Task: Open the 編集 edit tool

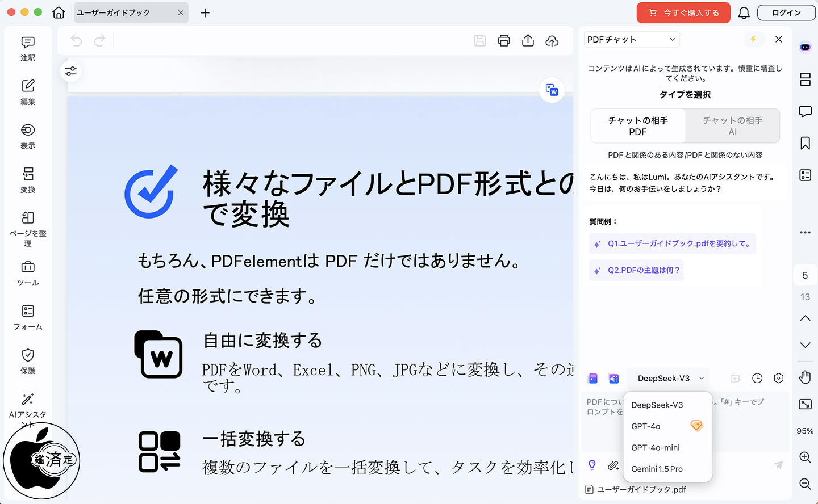Action: coord(28,93)
